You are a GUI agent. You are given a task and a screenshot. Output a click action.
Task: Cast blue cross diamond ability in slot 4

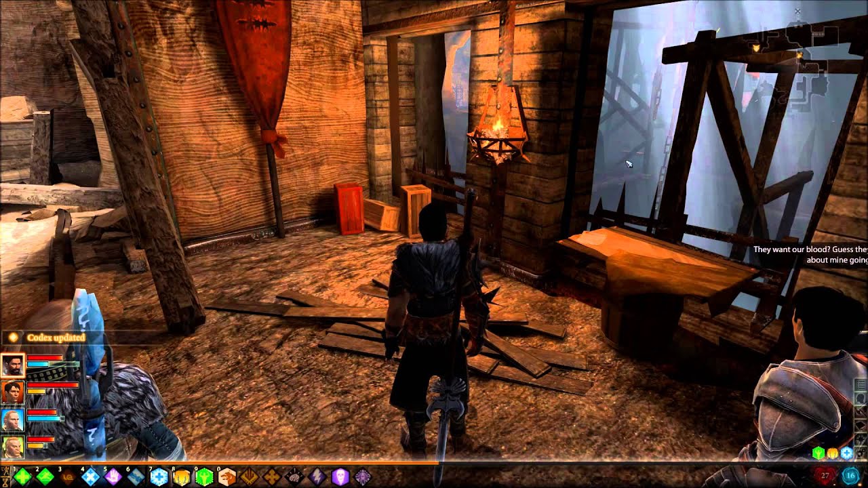(91, 477)
